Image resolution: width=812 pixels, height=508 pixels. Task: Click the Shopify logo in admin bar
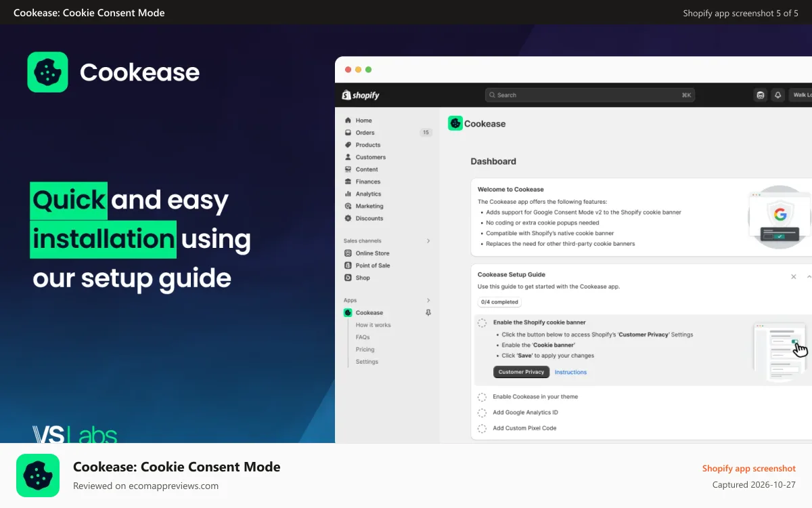pos(361,95)
